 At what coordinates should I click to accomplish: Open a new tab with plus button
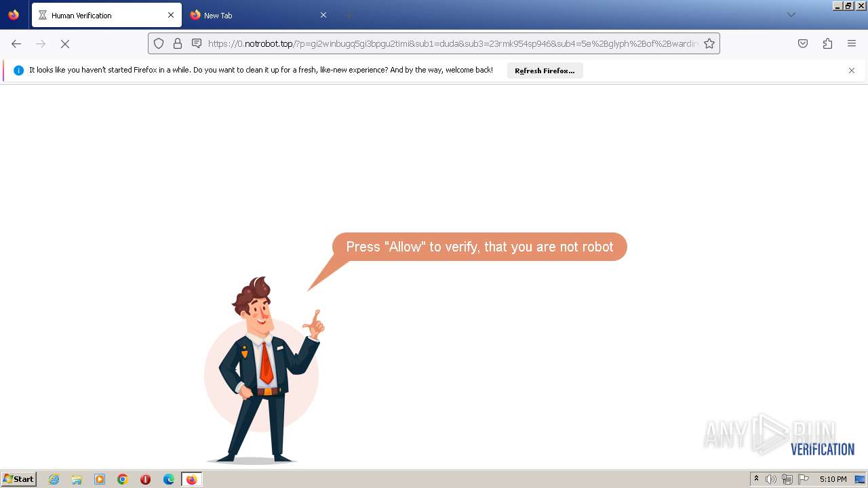(349, 15)
